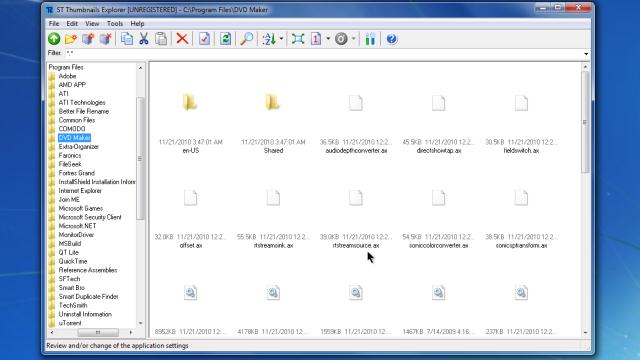Image resolution: width=640 pixels, height=360 pixels.
Task: Select the en-US folder thumbnail
Action: [190, 102]
